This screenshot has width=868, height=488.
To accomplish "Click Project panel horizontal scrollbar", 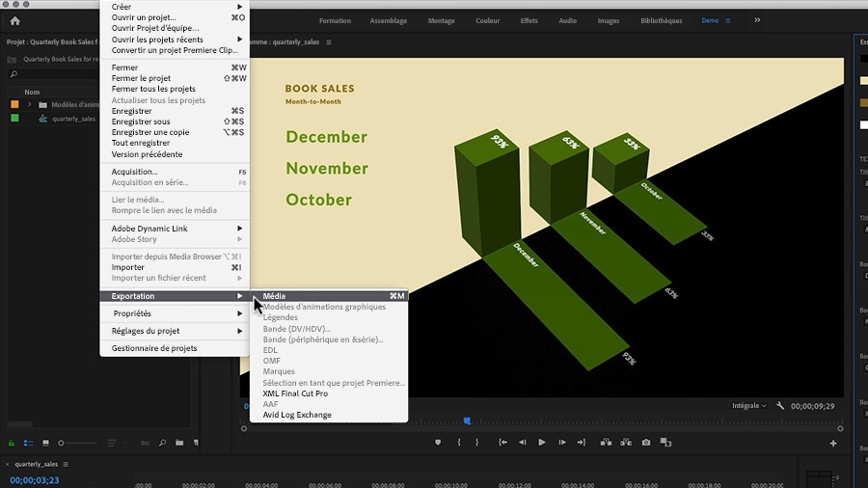I will tap(20, 424).
